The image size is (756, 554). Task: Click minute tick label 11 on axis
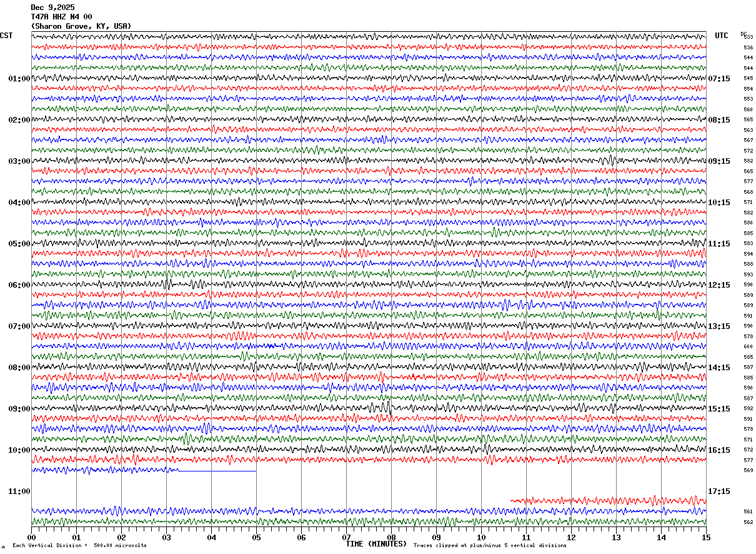[x=526, y=538]
